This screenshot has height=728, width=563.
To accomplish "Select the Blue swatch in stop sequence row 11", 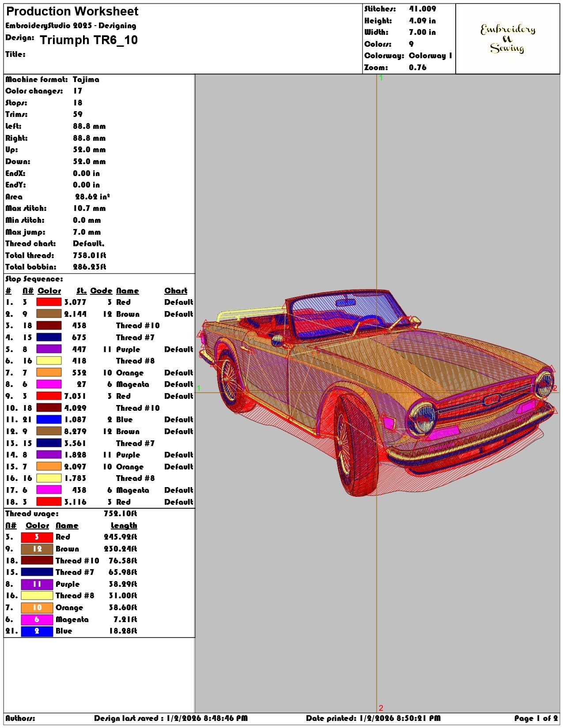I will coord(49,420).
